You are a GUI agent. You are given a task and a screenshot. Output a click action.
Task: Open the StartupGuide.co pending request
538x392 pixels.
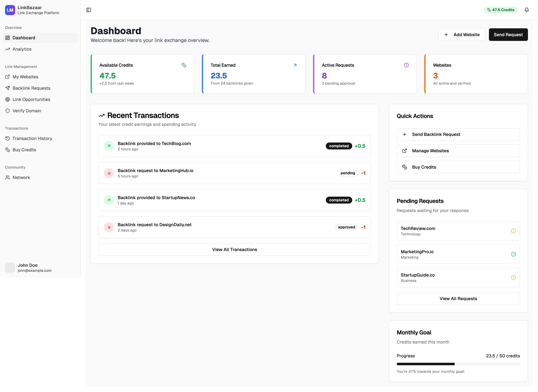[x=458, y=277]
